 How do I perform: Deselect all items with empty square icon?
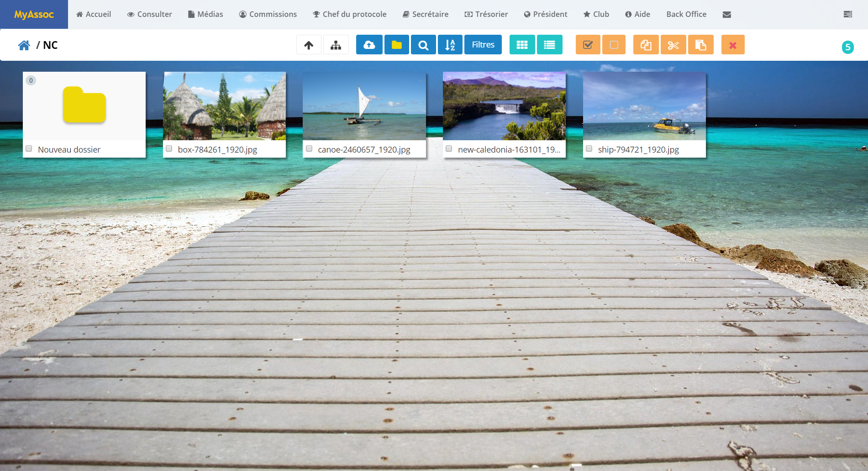click(x=614, y=45)
